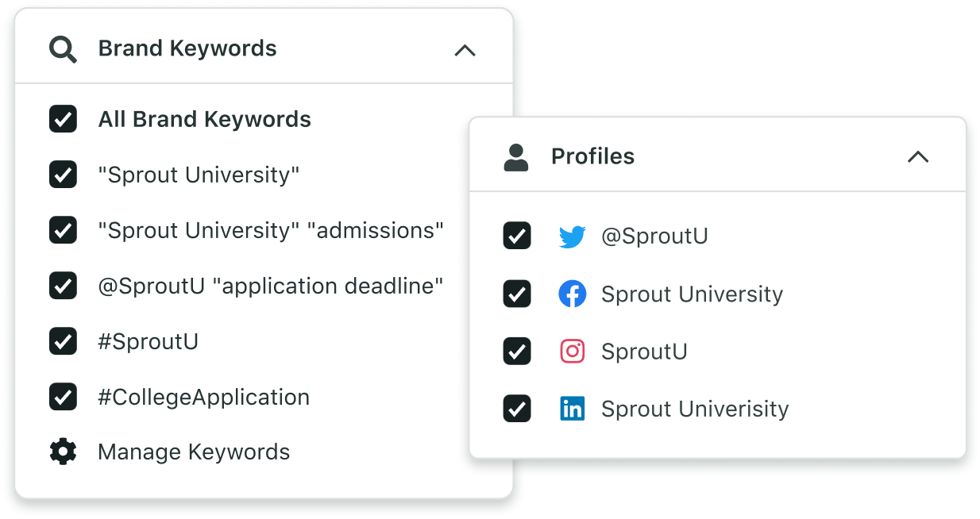Open Manage Keywords via the gear icon
The height and width of the screenshot is (519, 980).
coord(63,452)
